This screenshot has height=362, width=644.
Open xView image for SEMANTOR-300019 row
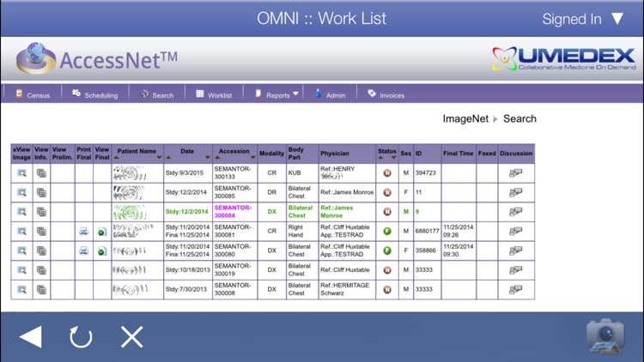21,270
